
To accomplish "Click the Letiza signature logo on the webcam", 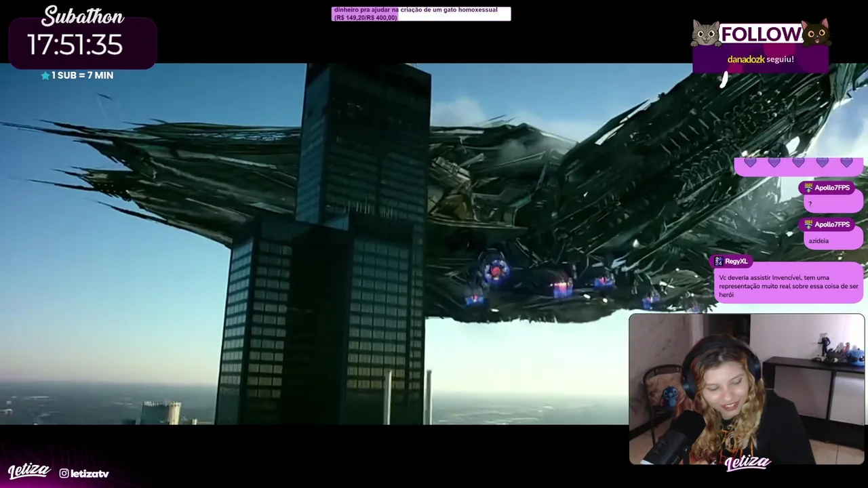I will coord(747,463).
